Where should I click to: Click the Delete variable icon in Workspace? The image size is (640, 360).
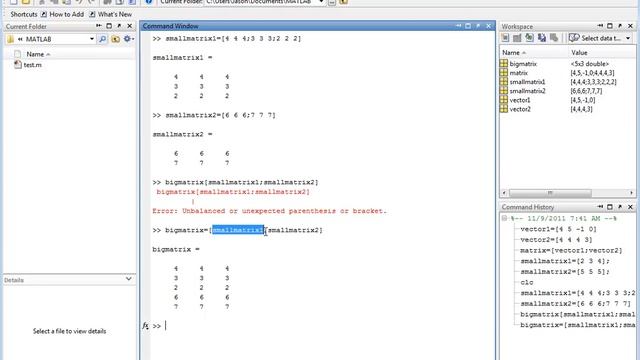(x=554, y=38)
